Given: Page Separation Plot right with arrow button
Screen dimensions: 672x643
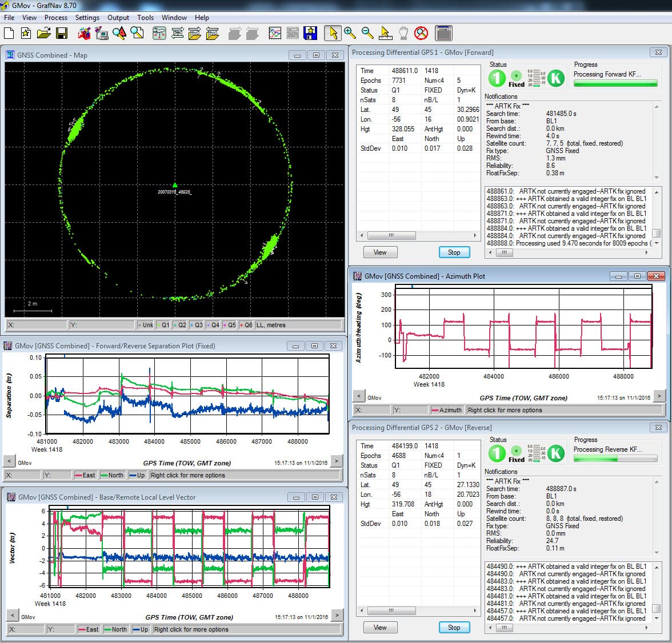Looking at the screenshot, I should [x=337, y=461].
